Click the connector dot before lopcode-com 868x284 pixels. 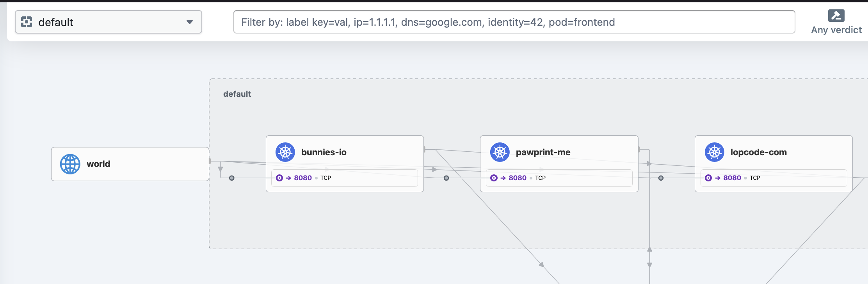click(x=661, y=178)
